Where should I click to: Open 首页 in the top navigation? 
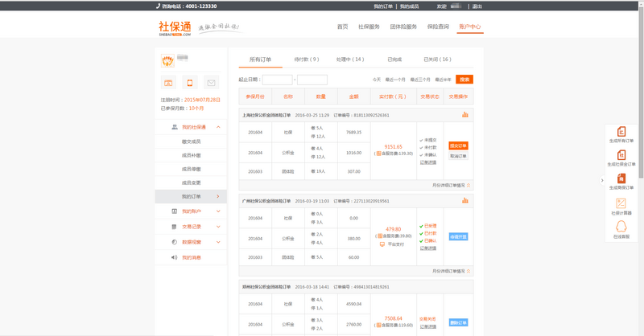click(342, 27)
